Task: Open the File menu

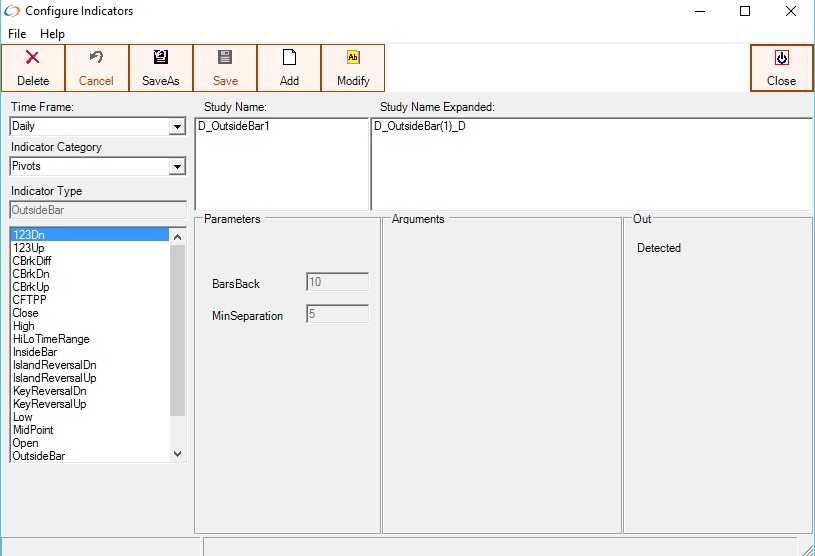Action: [17, 34]
